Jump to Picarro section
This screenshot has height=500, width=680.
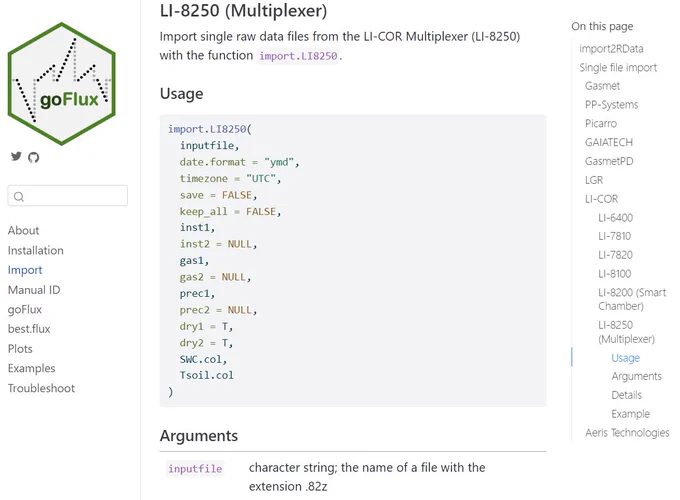click(601, 124)
